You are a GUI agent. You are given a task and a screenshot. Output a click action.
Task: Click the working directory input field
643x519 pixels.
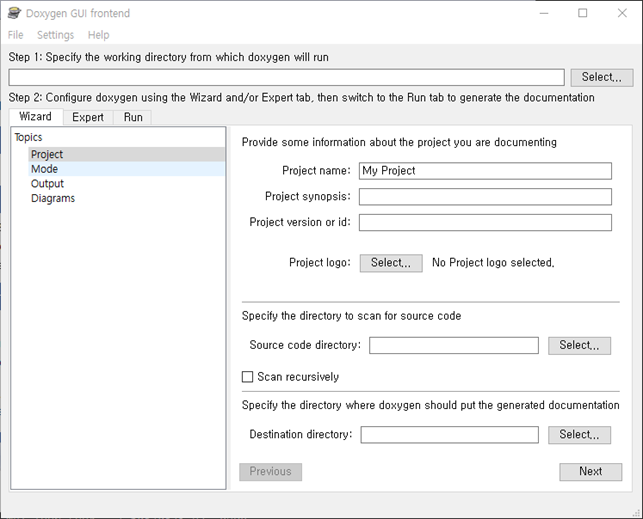click(286, 77)
